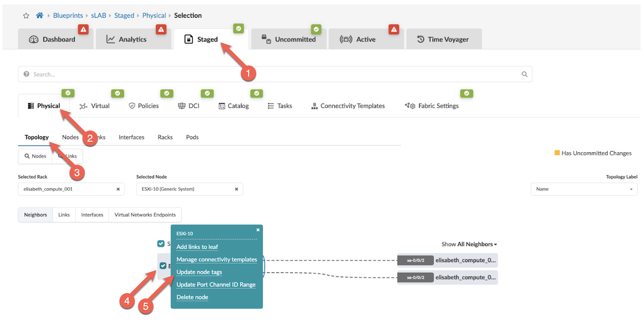Open the Uncommitted tab

(289, 39)
